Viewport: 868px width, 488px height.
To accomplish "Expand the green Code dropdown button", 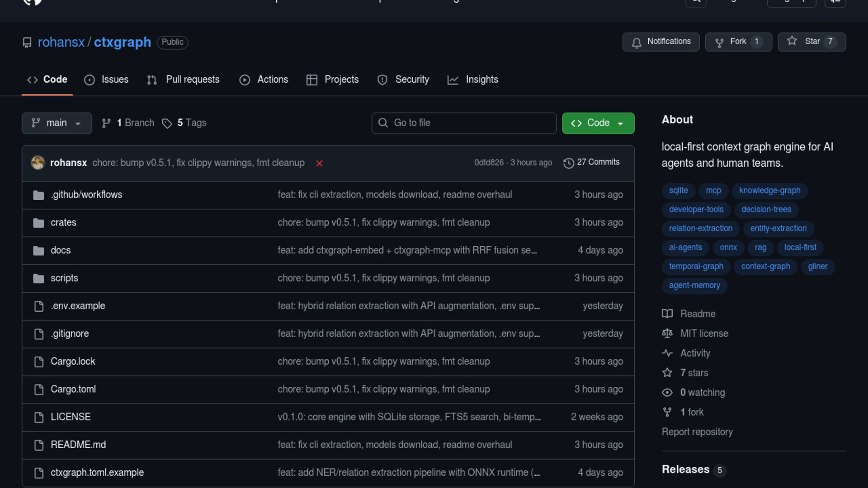I will click(x=598, y=123).
